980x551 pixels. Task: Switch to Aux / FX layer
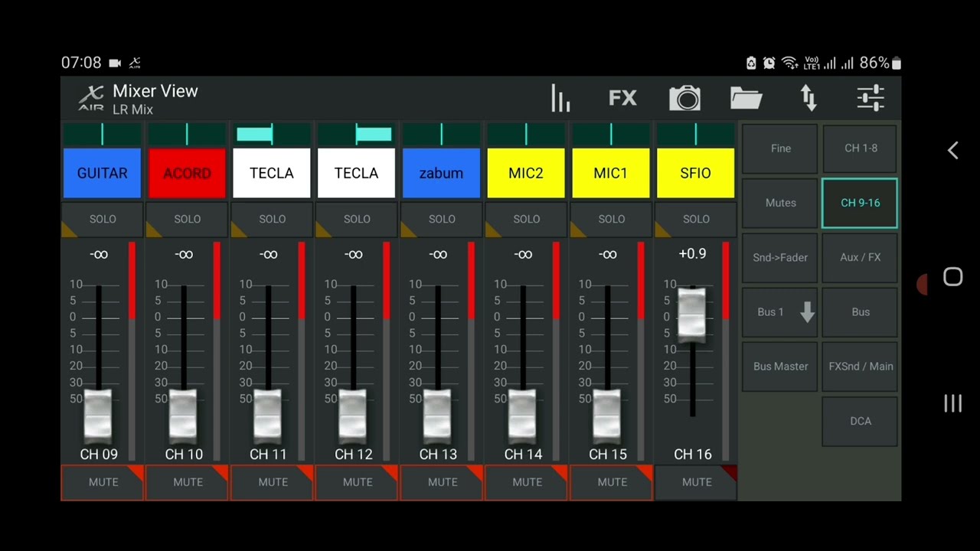coord(861,257)
